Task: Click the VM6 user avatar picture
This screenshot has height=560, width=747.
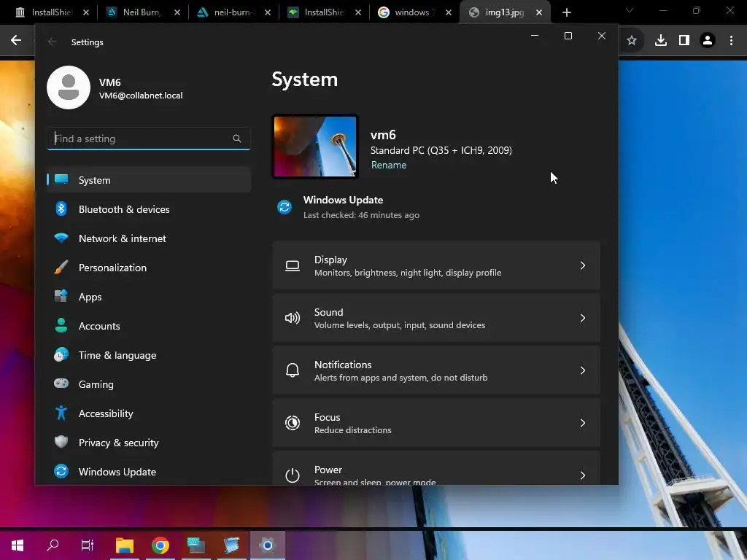Action: (69, 87)
